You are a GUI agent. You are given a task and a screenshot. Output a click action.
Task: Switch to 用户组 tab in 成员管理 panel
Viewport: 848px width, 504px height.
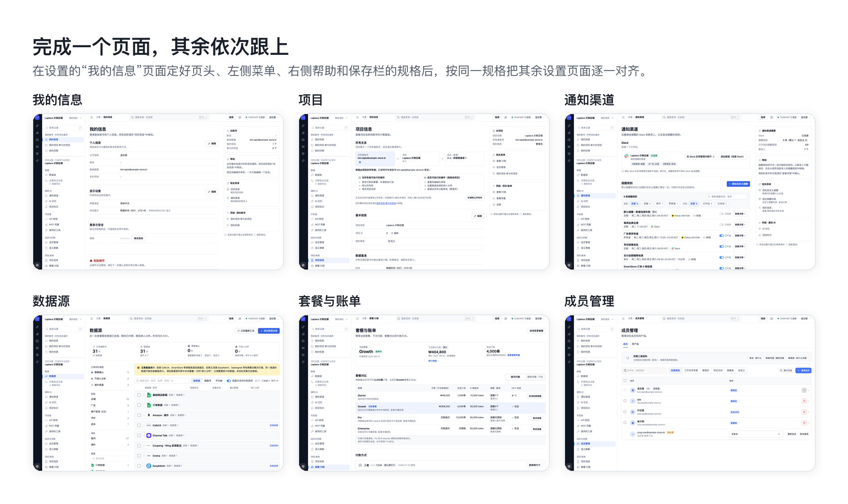tap(635, 344)
